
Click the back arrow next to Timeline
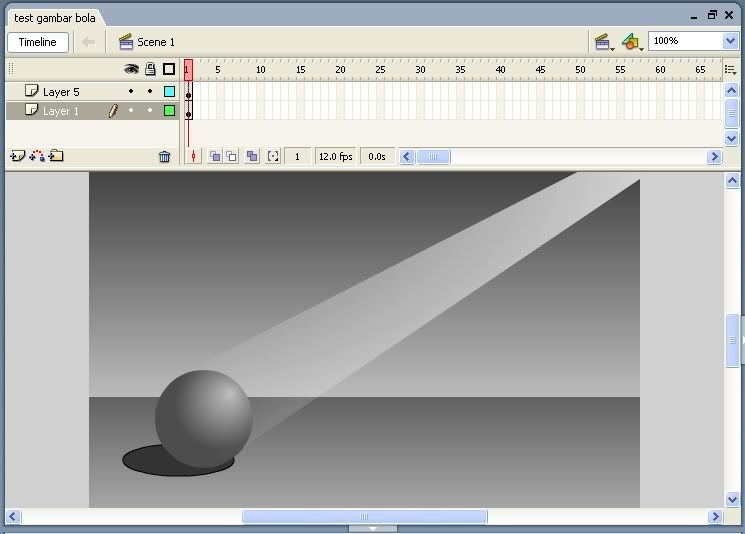(88, 42)
